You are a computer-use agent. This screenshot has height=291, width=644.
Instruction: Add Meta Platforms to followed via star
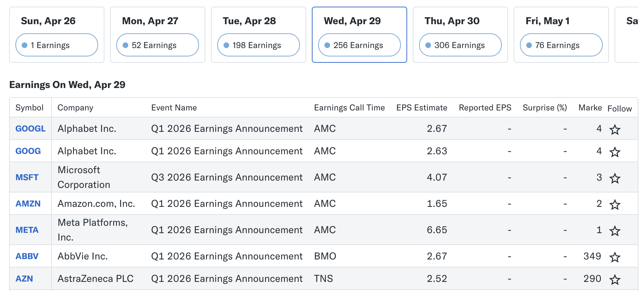(x=615, y=231)
